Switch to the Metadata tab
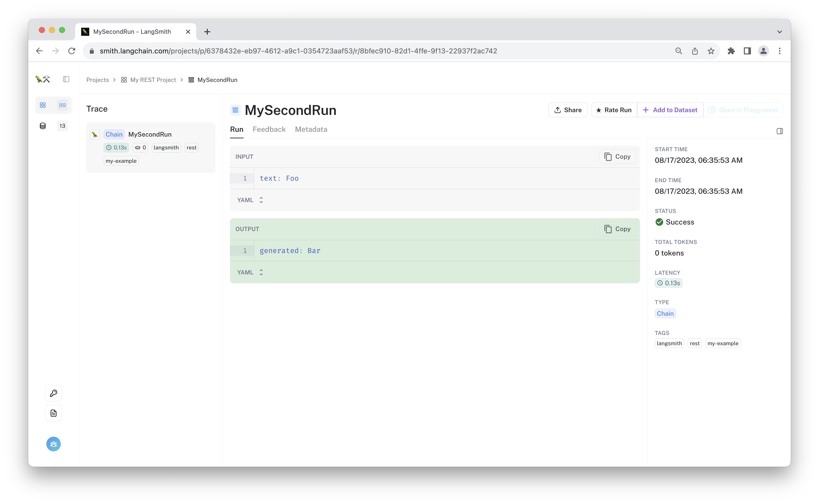This screenshot has height=504, width=819. [x=311, y=129]
